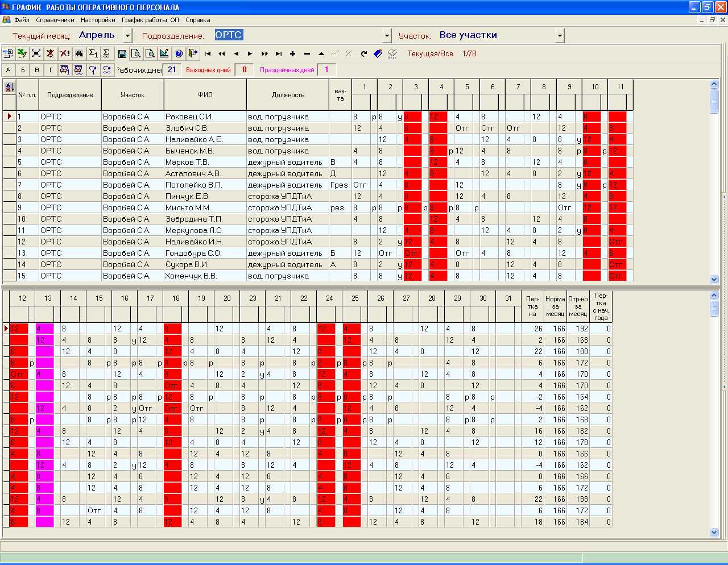Open the Справка menu

tap(198, 20)
